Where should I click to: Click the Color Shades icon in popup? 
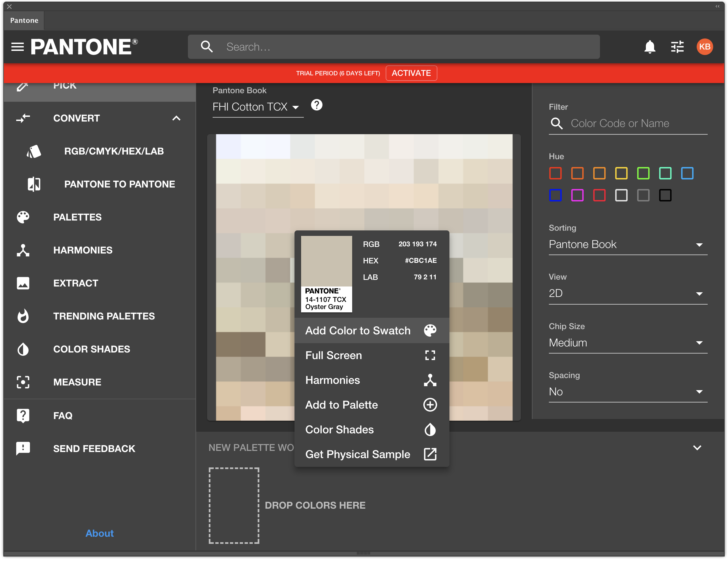pos(430,429)
